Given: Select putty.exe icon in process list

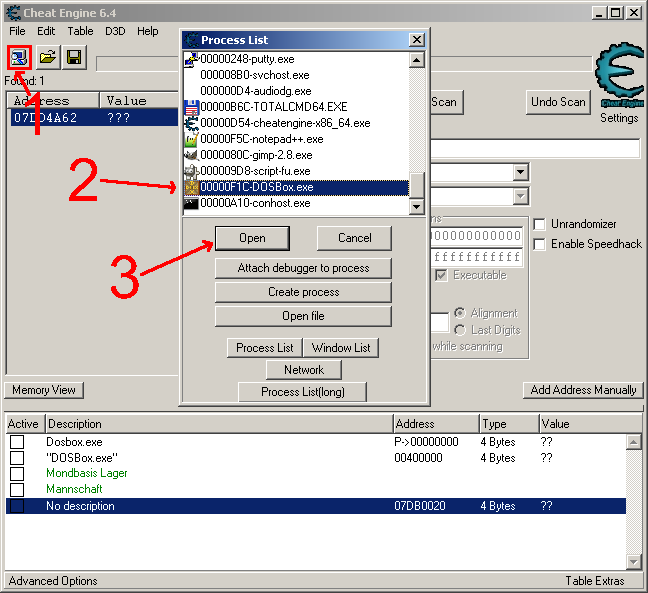Looking at the screenshot, I should point(191,59).
